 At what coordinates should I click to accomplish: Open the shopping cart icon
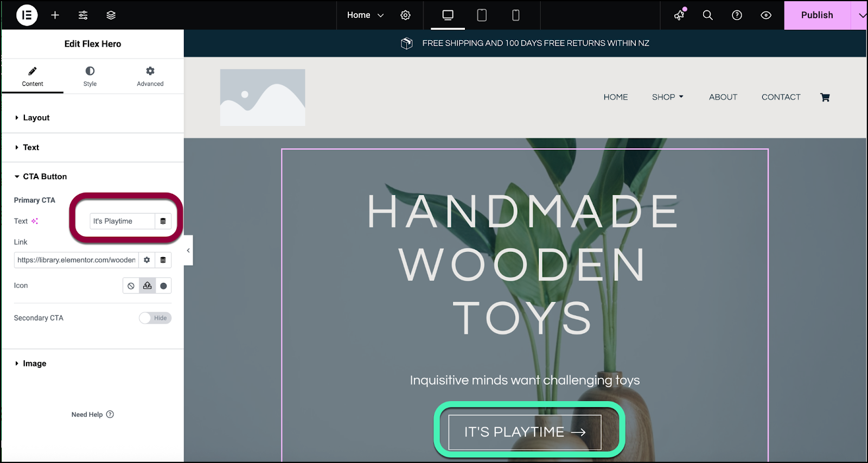tap(825, 97)
